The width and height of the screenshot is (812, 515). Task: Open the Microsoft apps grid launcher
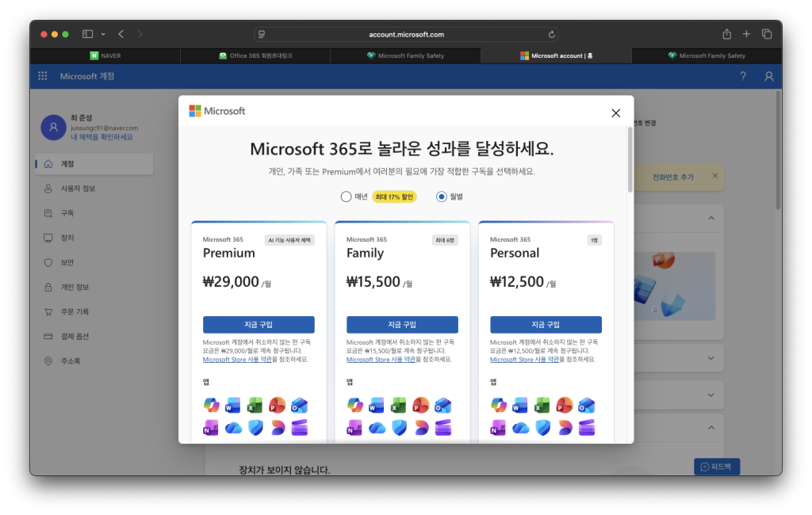coord(43,76)
